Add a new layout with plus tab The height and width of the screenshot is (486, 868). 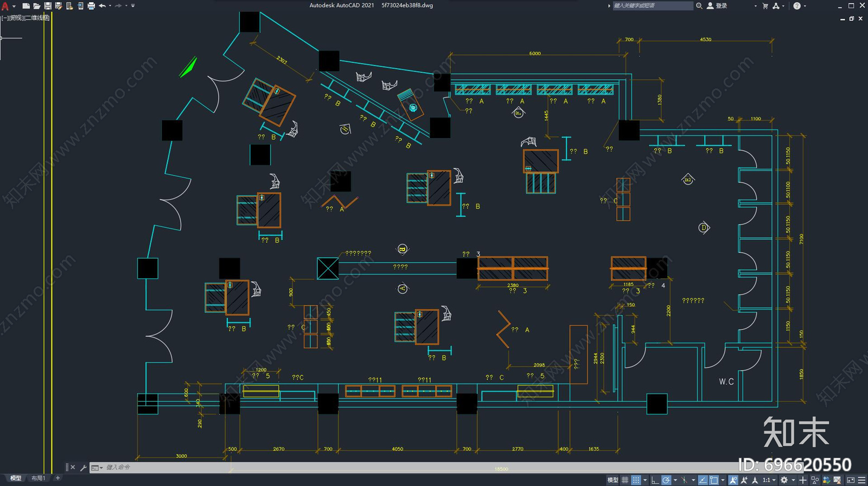[58, 478]
